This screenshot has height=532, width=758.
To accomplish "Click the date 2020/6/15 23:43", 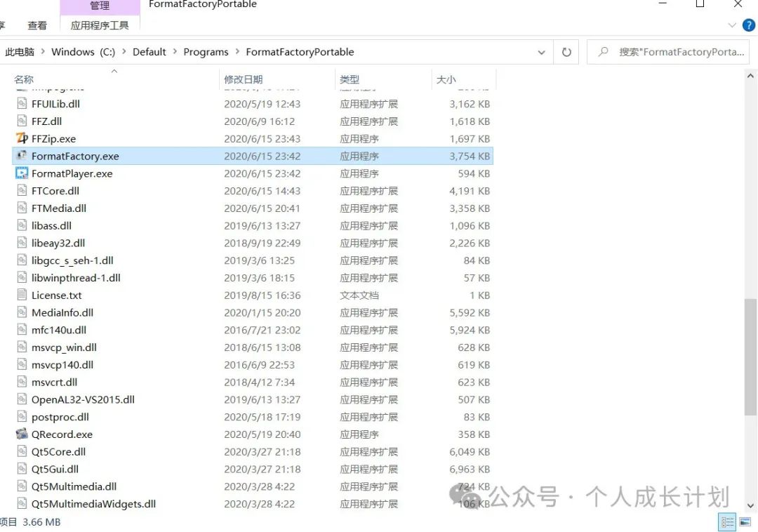I will point(262,139).
